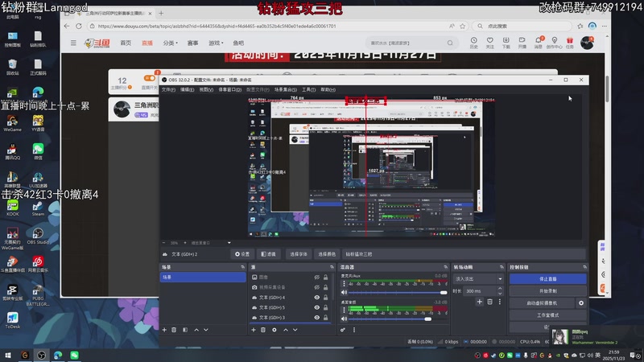This screenshot has width=644, height=362.
Task: Open Douyu messages (消息) bell icon
Action: point(538,43)
